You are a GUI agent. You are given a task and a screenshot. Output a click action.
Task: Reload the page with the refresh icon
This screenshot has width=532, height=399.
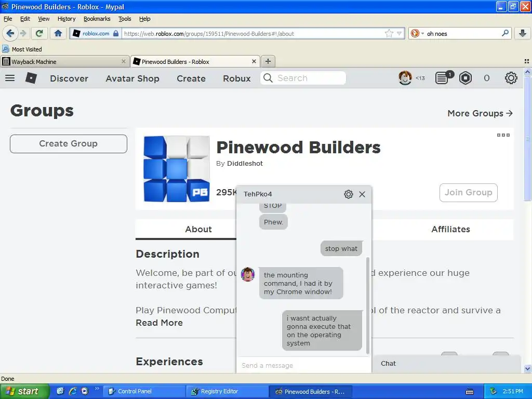[x=39, y=33]
